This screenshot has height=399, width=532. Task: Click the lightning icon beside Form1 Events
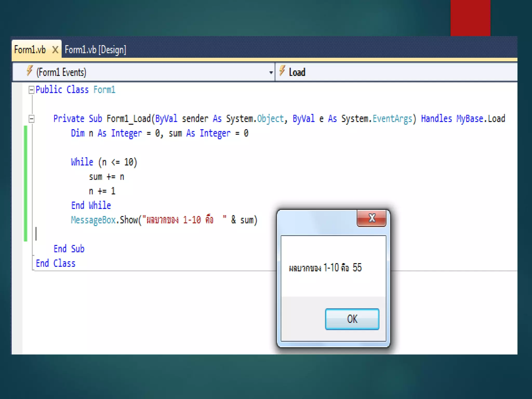30,71
